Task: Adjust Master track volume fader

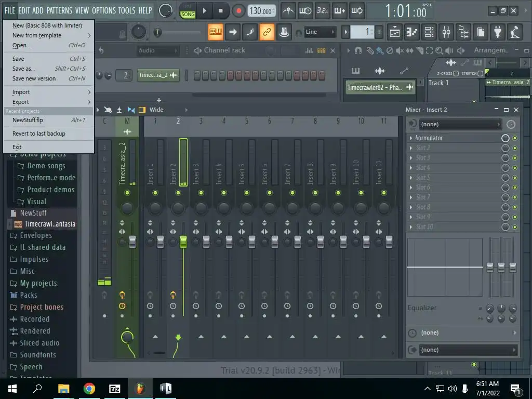Action: (132, 242)
